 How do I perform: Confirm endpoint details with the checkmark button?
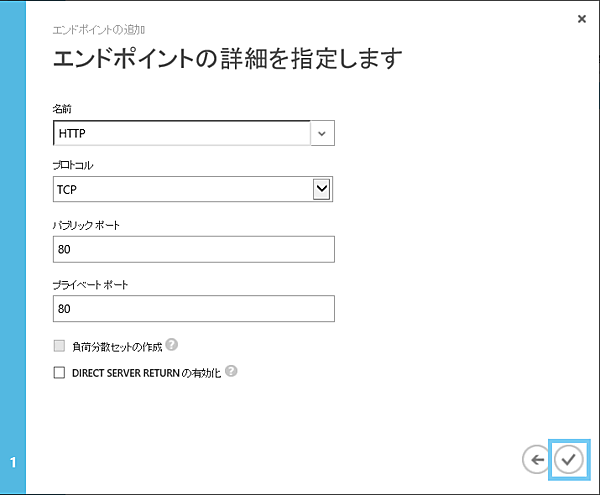click(569, 459)
